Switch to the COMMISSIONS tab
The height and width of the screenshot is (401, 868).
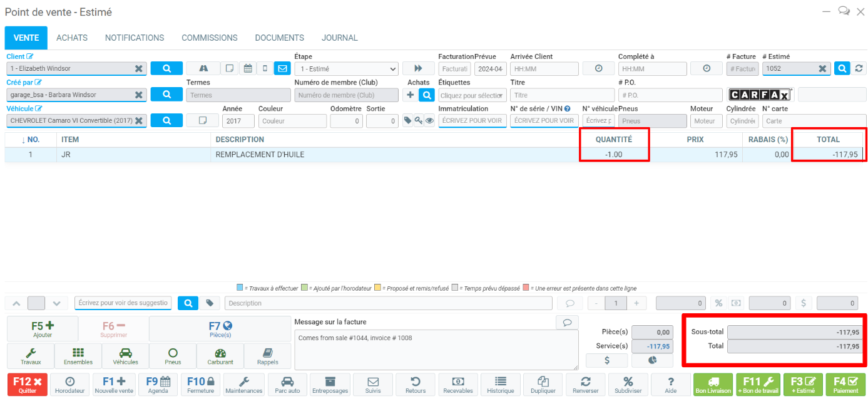point(209,38)
